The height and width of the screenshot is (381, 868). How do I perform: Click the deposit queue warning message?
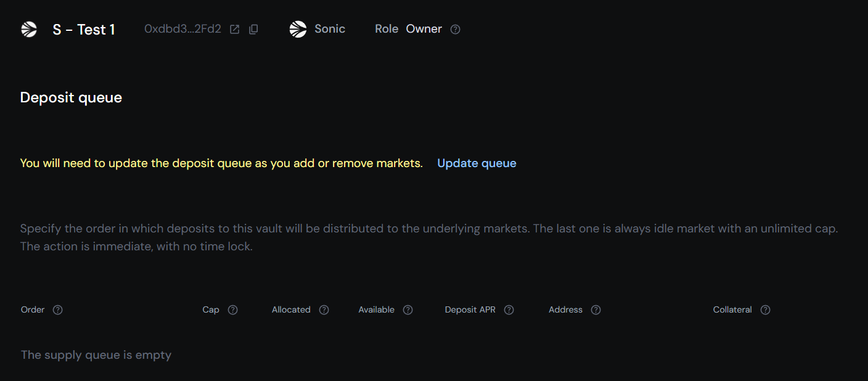[x=221, y=163]
